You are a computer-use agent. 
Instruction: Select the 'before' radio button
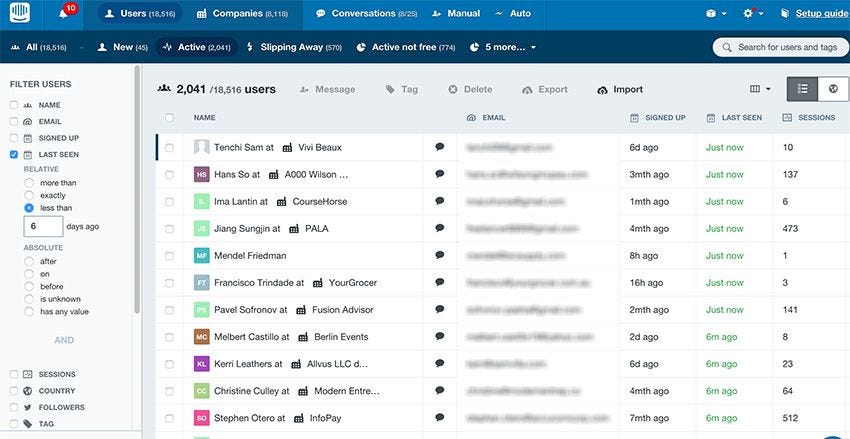point(29,287)
